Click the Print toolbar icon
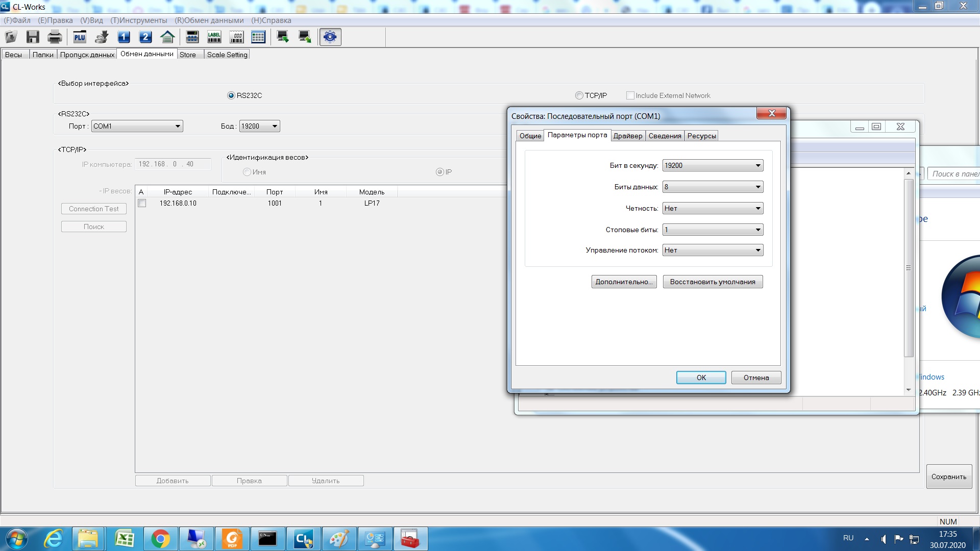This screenshot has height=551, width=980. pyautogui.click(x=55, y=37)
